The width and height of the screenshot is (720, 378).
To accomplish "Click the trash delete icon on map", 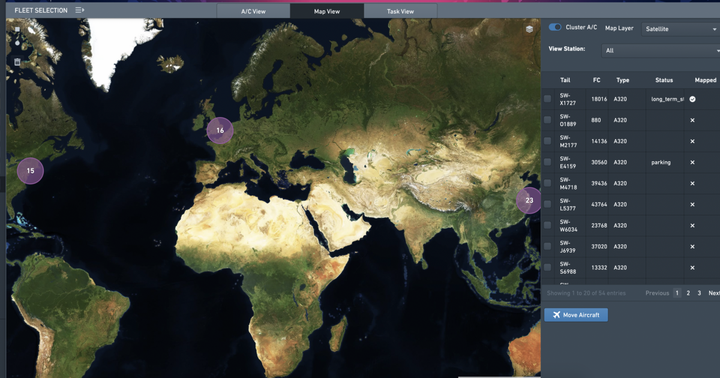I will [17, 62].
